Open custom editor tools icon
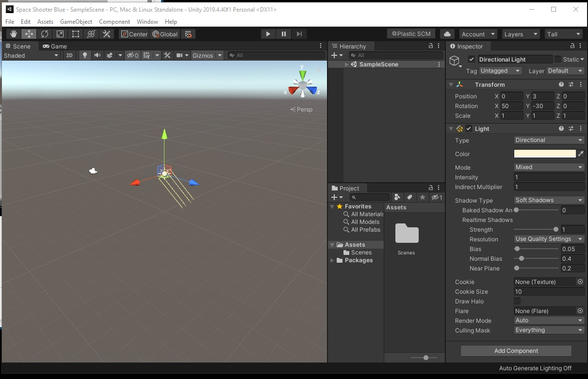Screen dimensions: 588x379 (x=107, y=34)
